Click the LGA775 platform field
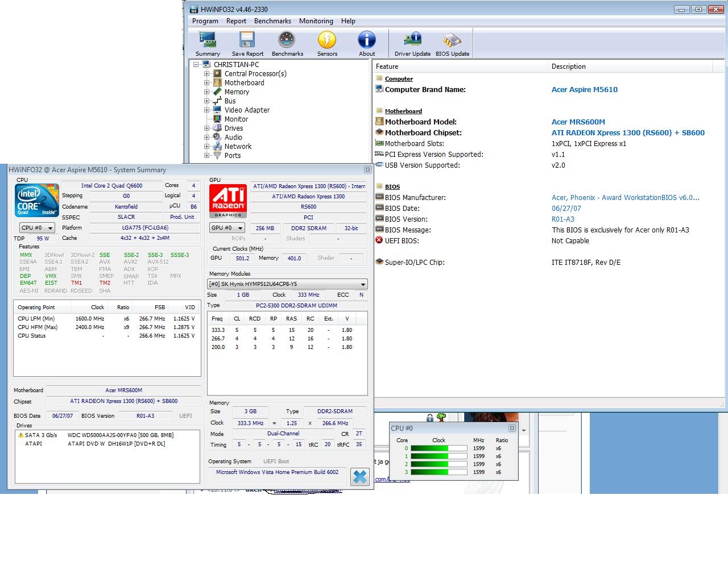728x582 pixels. point(145,228)
